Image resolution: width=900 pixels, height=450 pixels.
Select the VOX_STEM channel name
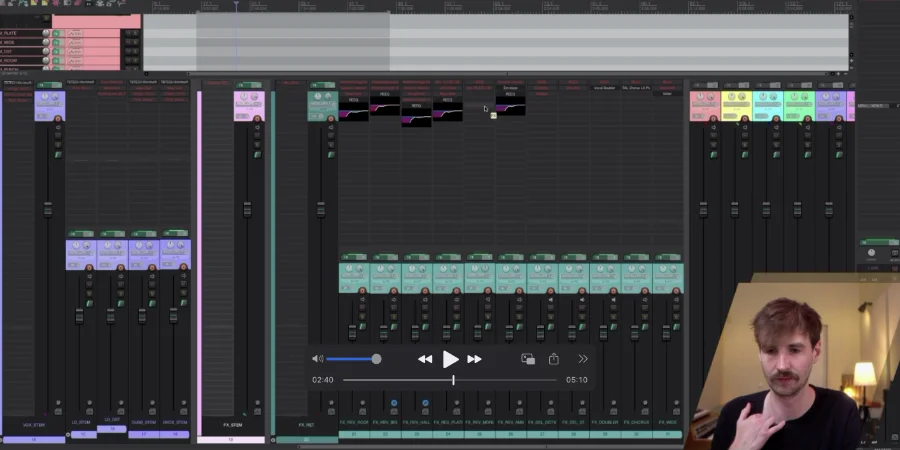(34, 425)
